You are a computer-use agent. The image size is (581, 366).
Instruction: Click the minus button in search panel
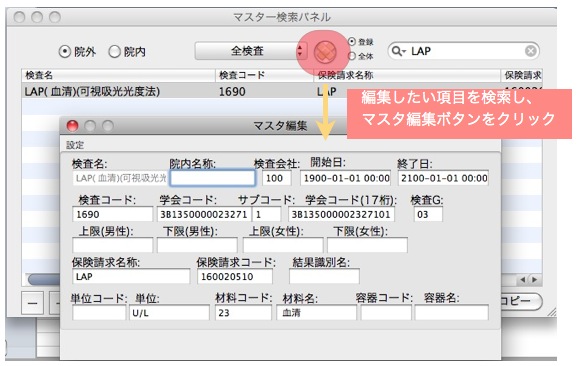click(33, 303)
